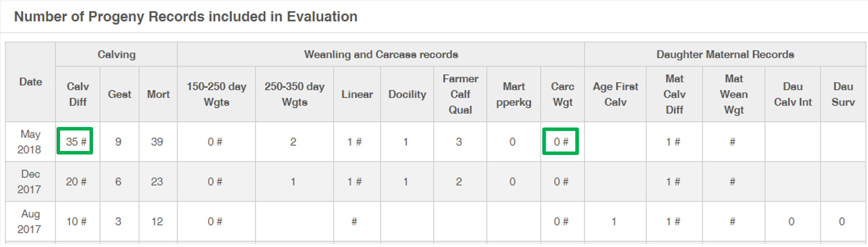Click the Dau Surv column header
Viewport: 868px width, 247px height.
(x=843, y=94)
